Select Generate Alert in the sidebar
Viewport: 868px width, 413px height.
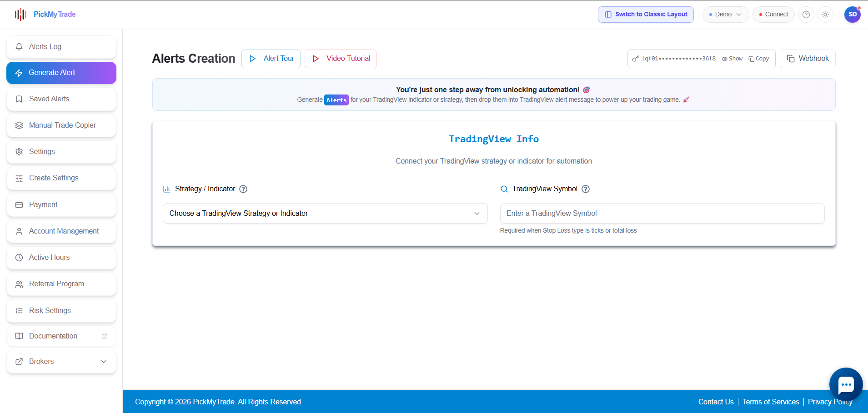[x=51, y=72]
